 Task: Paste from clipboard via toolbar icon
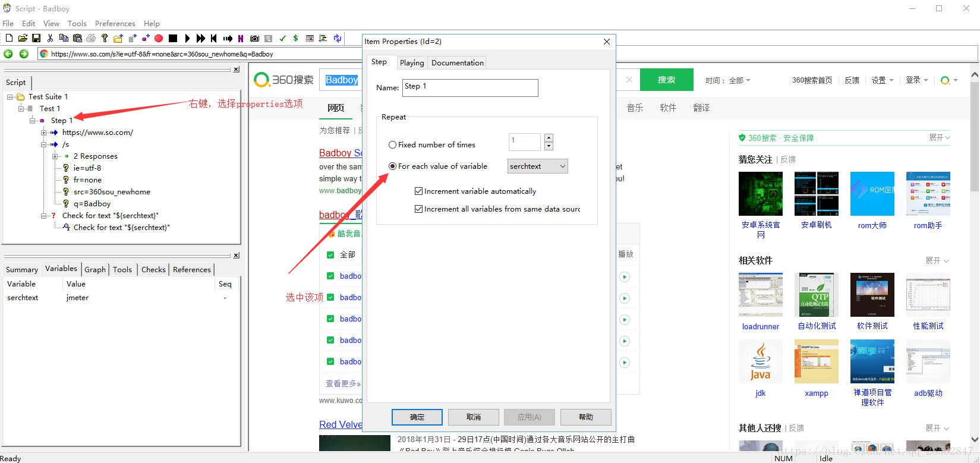click(77, 38)
